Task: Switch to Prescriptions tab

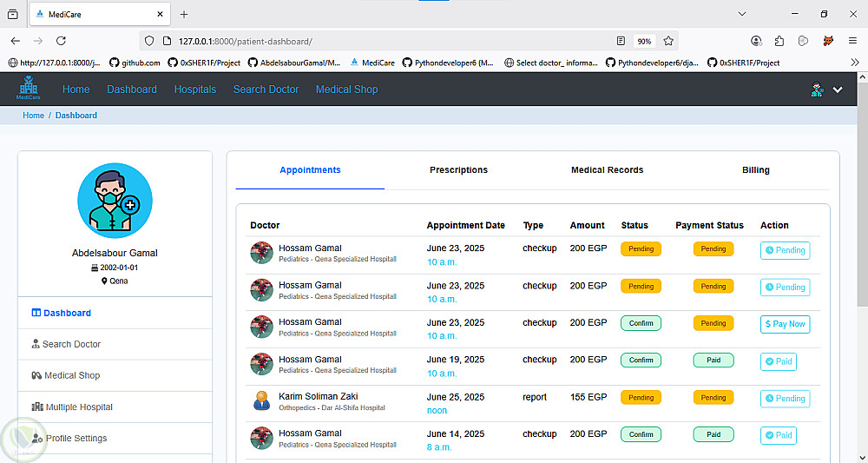Action: [458, 170]
